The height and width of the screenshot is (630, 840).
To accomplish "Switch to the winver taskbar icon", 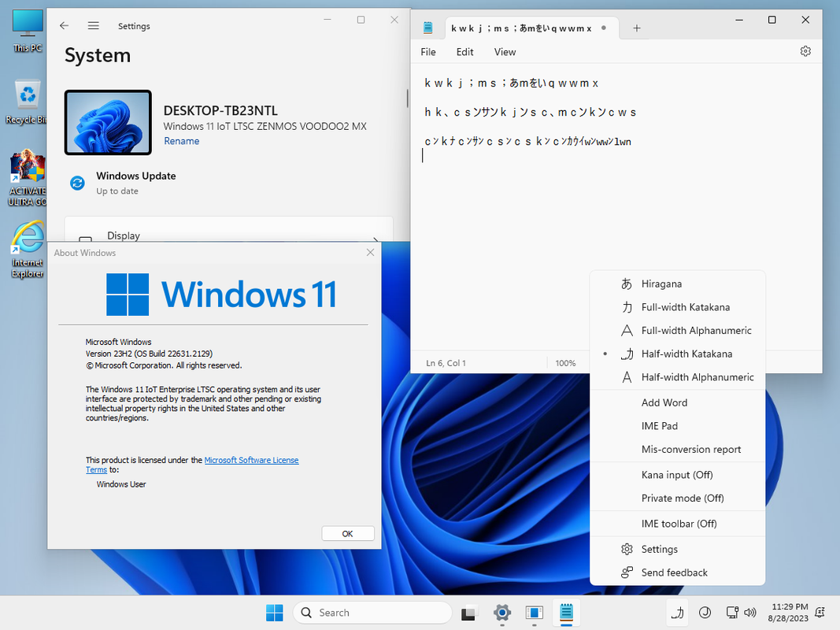I will [534, 613].
